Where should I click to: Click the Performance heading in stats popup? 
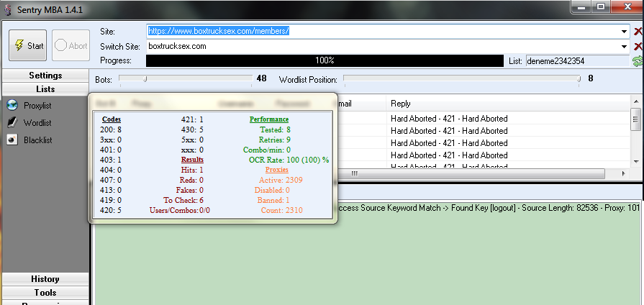pyautogui.click(x=269, y=119)
